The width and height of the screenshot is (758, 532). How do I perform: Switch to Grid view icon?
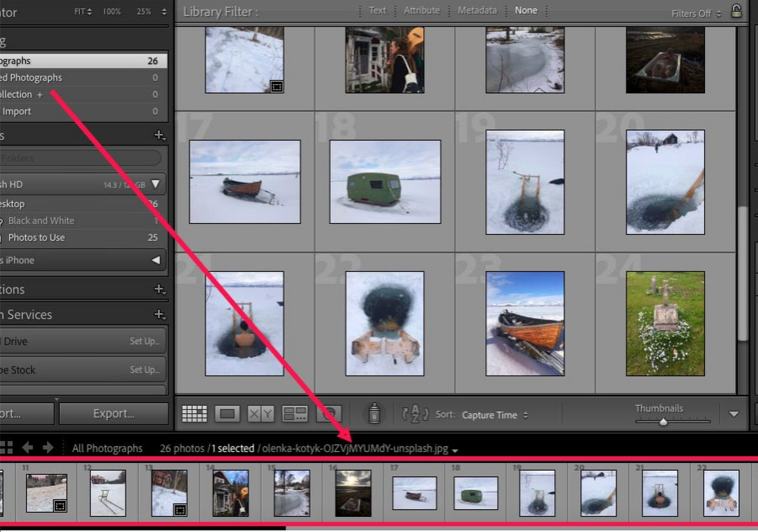coord(194,414)
